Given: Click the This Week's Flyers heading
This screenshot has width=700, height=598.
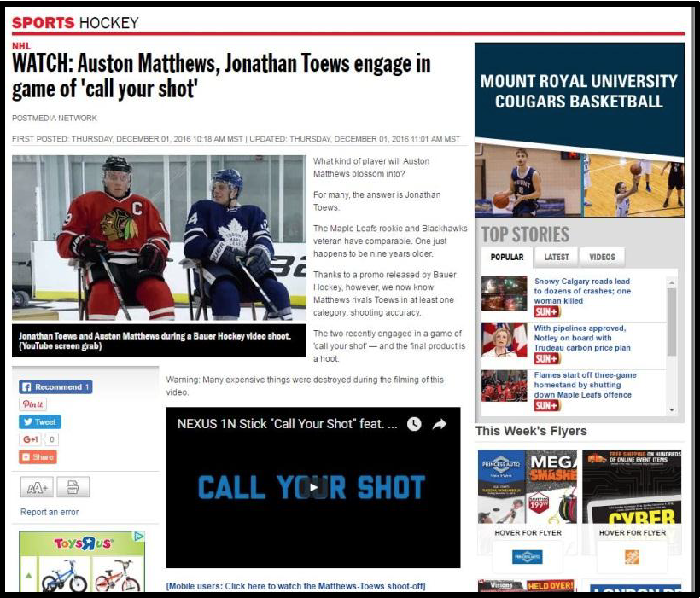Looking at the screenshot, I should coord(531,431).
